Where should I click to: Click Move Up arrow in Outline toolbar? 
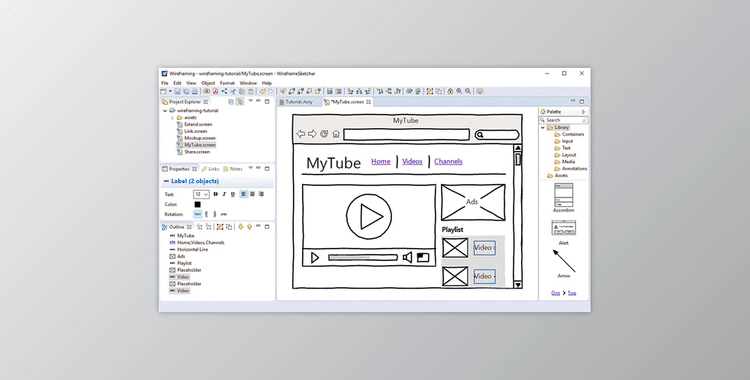coord(249,226)
